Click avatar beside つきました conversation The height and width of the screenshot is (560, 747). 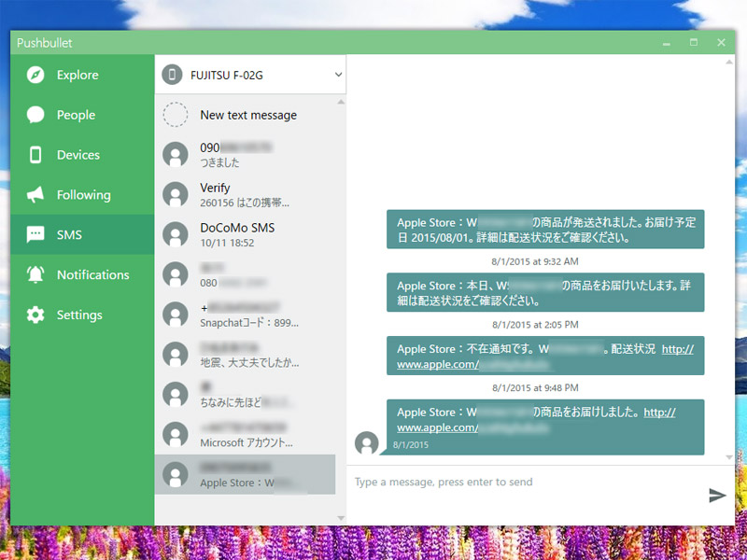[176, 154]
